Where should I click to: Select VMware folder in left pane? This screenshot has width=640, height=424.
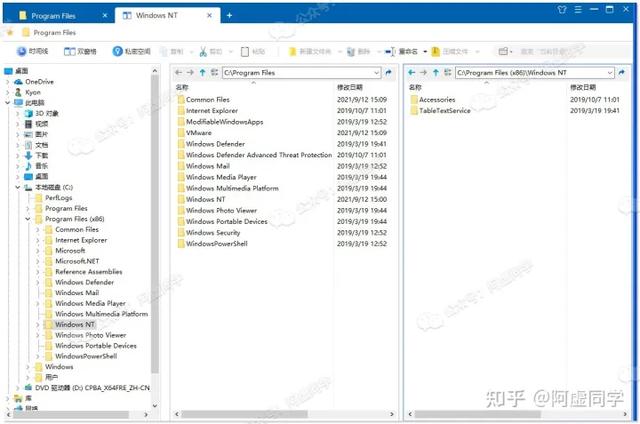pos(195,133)
